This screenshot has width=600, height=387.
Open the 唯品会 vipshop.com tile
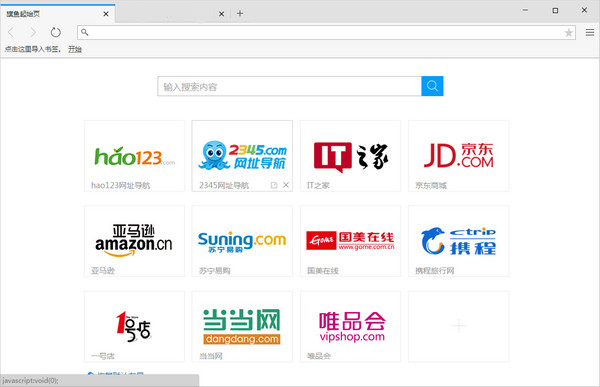(351, 327)
